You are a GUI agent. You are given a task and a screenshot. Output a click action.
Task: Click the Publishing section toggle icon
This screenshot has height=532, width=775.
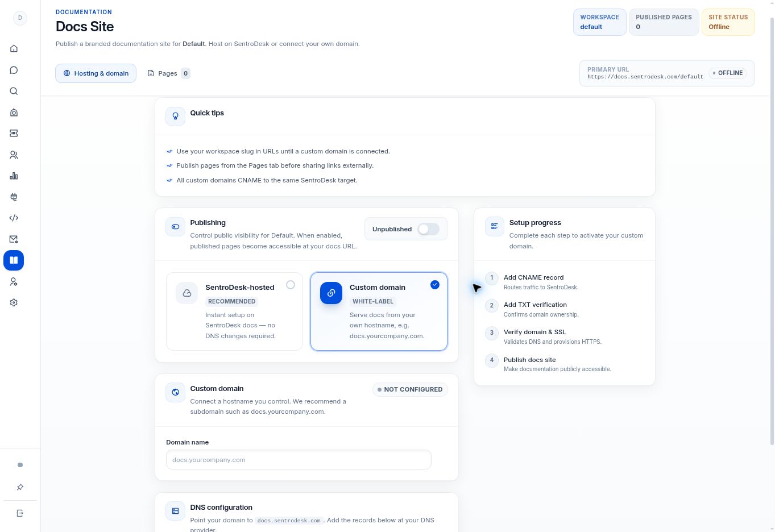176,226
